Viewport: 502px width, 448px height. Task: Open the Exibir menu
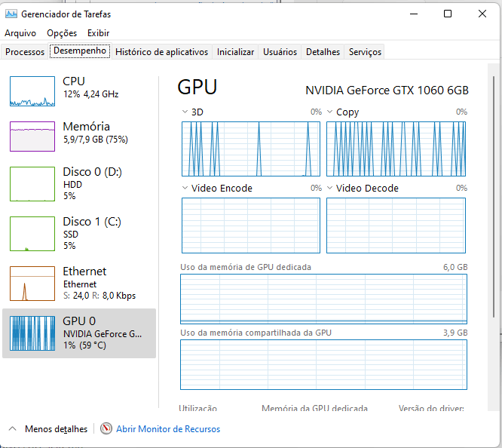pos(98,33)
